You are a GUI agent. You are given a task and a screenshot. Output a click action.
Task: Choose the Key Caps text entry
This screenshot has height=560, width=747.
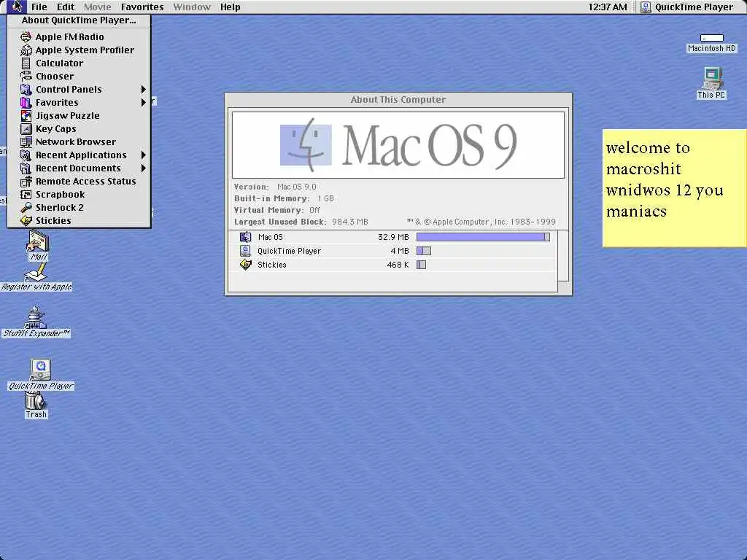[x=55, y=128]
